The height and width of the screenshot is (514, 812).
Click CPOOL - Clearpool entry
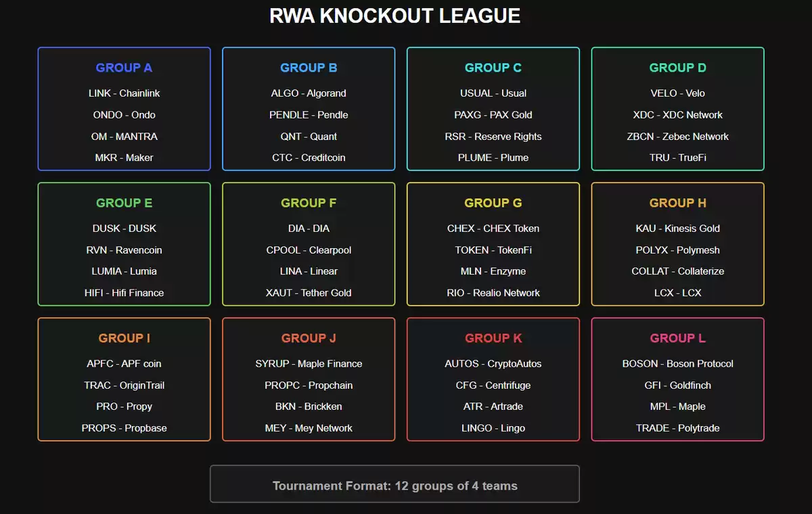(x=309, y=250)
